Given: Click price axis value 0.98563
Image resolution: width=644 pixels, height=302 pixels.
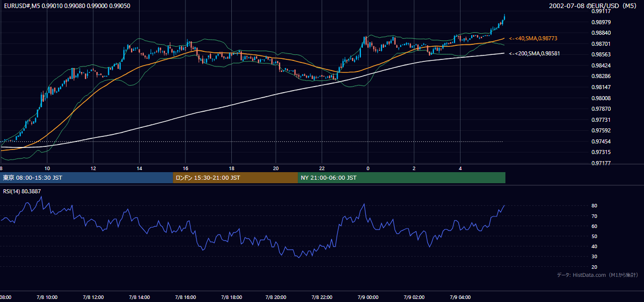Looking at the screenshot, I should 601,54.
